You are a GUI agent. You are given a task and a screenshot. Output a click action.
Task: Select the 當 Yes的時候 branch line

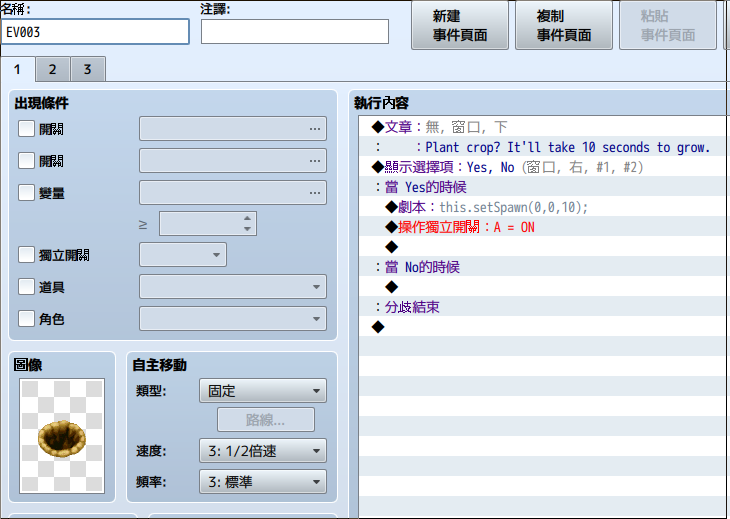click(544, 187)
